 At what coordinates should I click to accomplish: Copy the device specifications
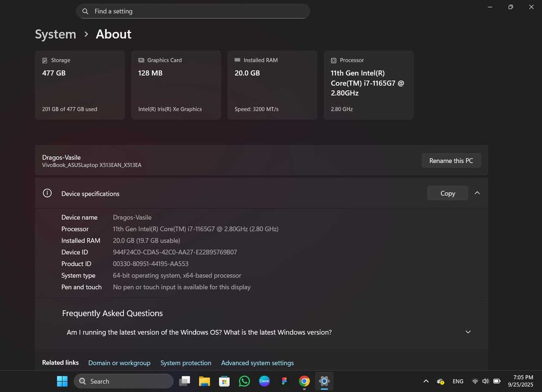pyautogui.click(x=448, y=193)
